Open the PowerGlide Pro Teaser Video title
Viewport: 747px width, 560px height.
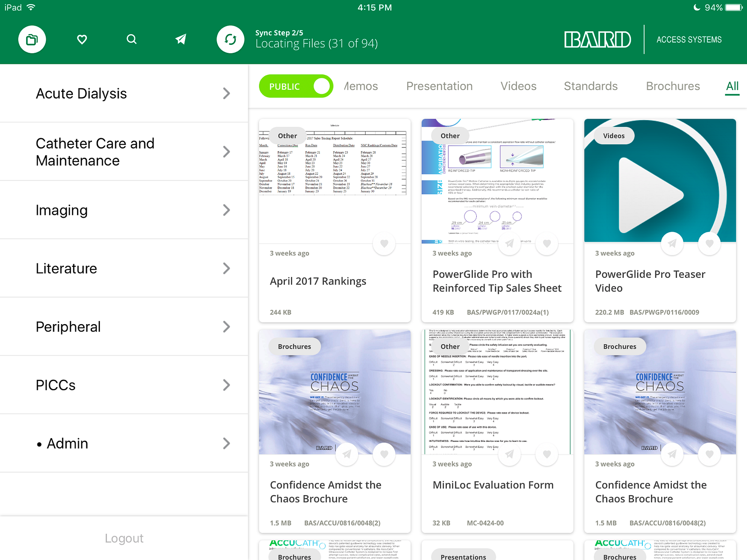[x=650, y=281]
